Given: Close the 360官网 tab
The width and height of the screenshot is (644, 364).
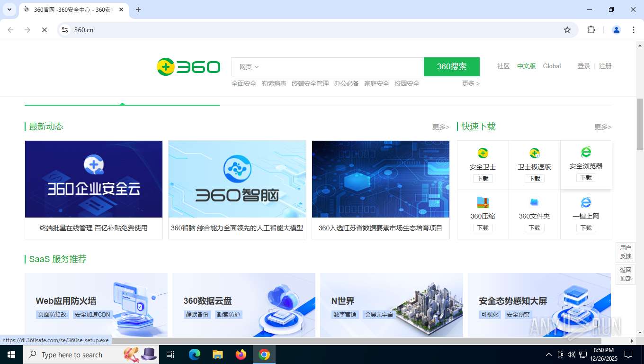Looking at the screenshot, I should click(121, 9).
